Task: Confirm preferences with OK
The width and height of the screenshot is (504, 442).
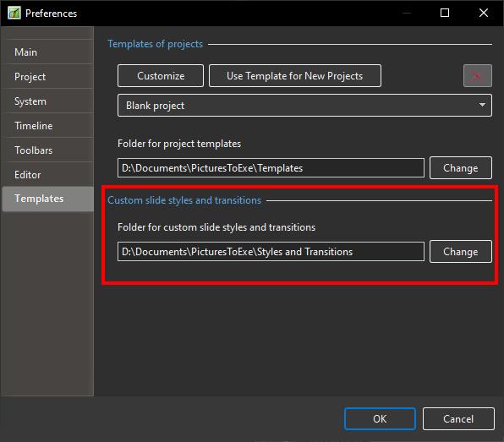Action: coord(380,418)
